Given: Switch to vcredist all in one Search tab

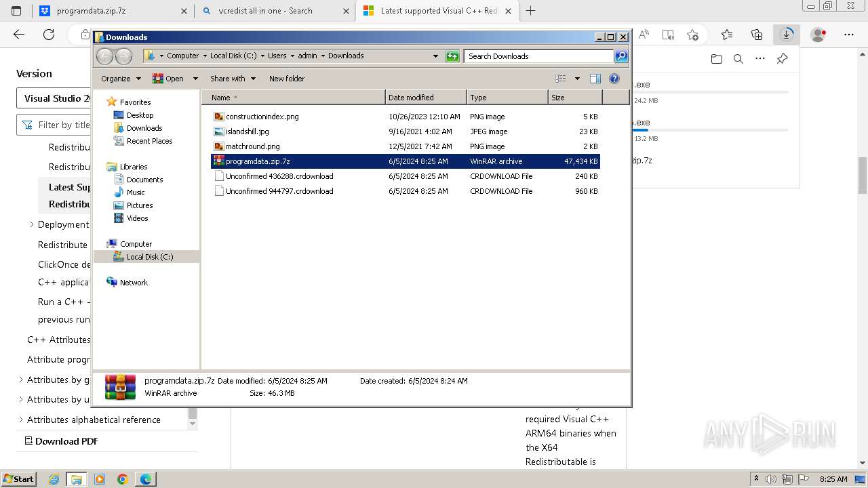Looking at the screenshot, I should pyautogui.click(x=275, y=11).
